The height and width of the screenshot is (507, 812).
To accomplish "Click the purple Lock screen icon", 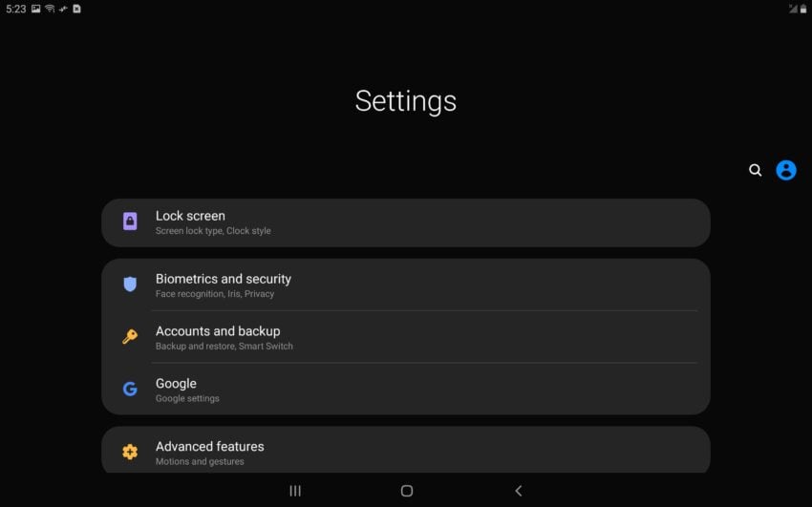I will 130,222.
